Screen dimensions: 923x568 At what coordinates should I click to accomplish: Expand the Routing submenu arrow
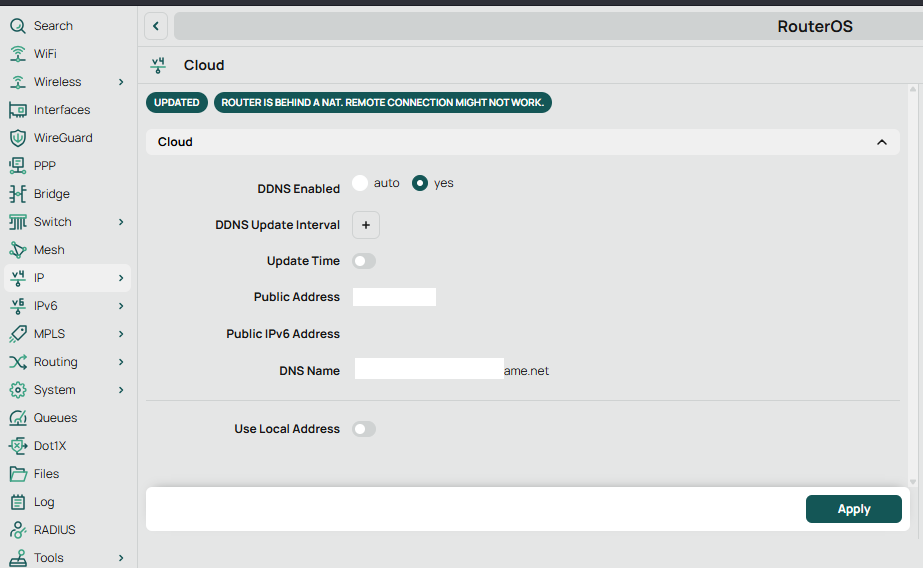pos(121,362)
